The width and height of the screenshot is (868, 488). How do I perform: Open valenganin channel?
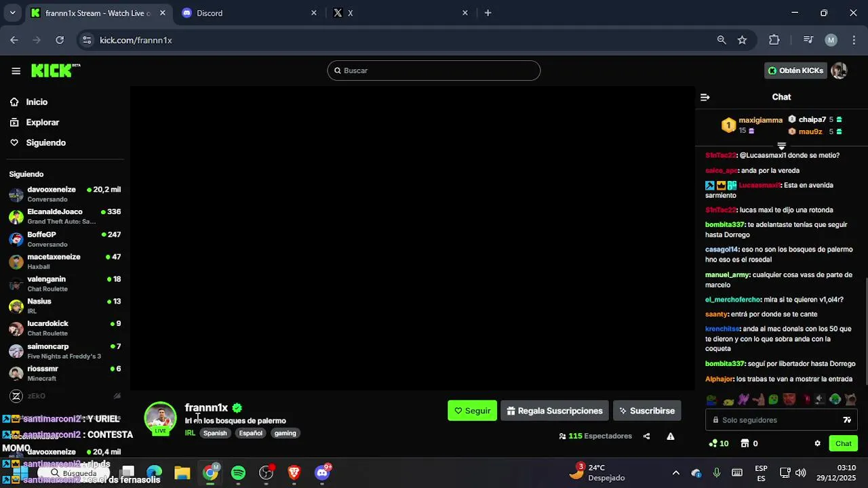64,283
